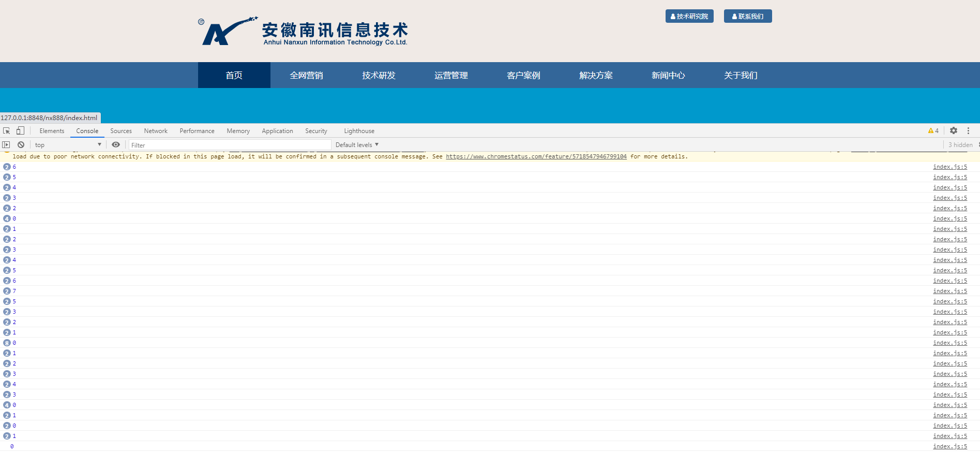This screenshot has height=453, width=980.
Task: Select 新闻中心 in the navigation menu
Action: click(668, 76)
